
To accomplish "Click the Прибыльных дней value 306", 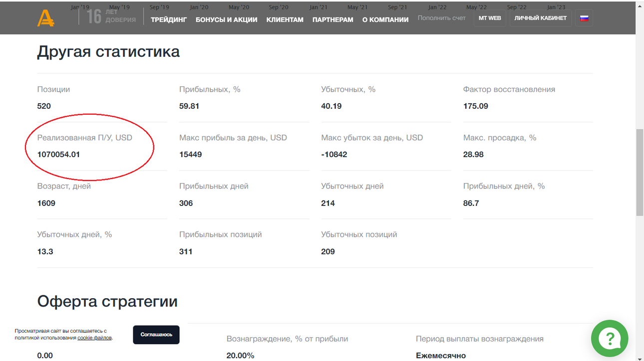I will pyautogui.click(x=186, y=203).
